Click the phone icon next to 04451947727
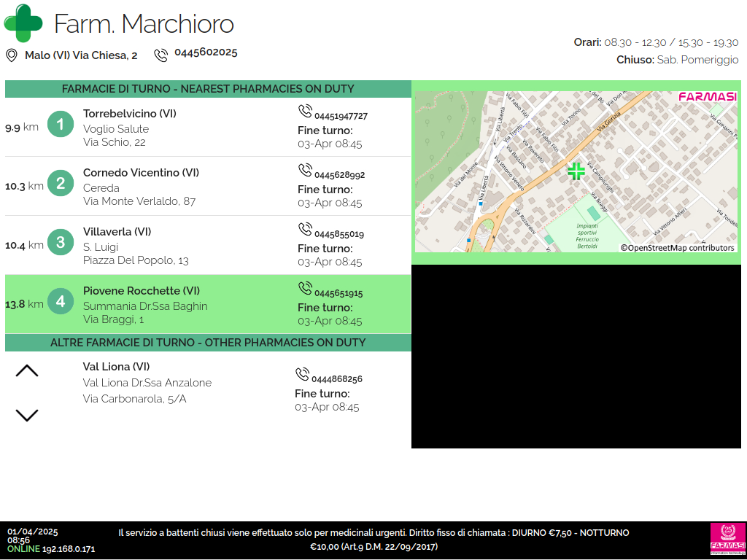 coord(305,112)
